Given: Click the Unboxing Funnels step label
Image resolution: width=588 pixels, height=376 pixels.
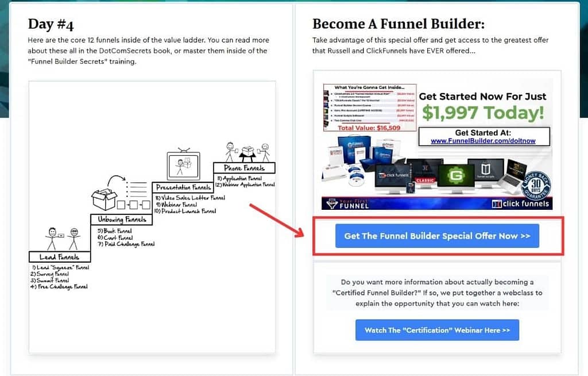Looking at the screenshot, I should coord(122,220).
